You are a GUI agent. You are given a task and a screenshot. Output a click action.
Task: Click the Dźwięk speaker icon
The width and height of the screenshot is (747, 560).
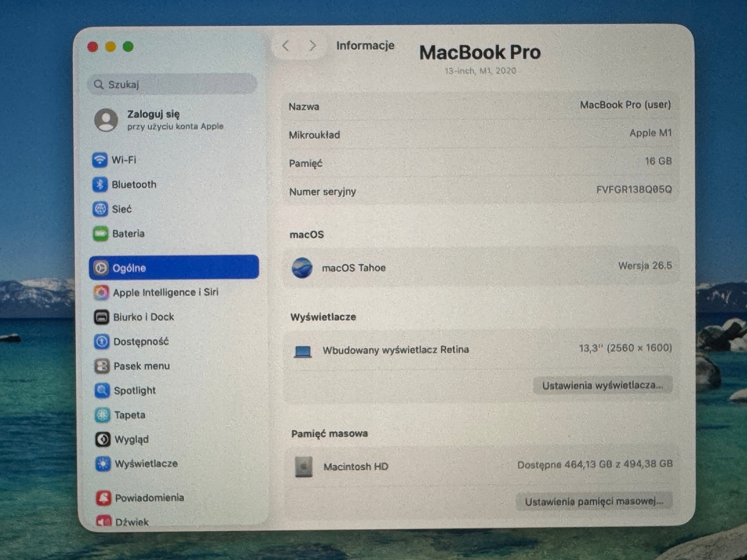(x=104, y=521)
